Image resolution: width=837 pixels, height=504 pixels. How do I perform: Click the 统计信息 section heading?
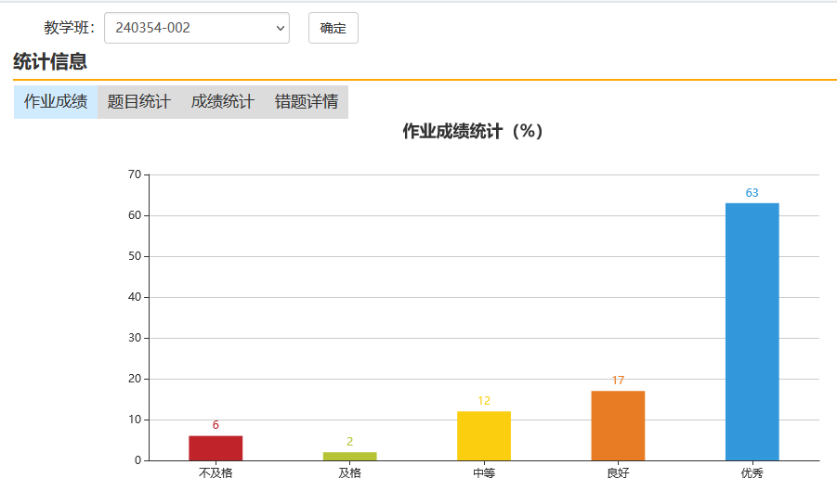coord(50,62)
